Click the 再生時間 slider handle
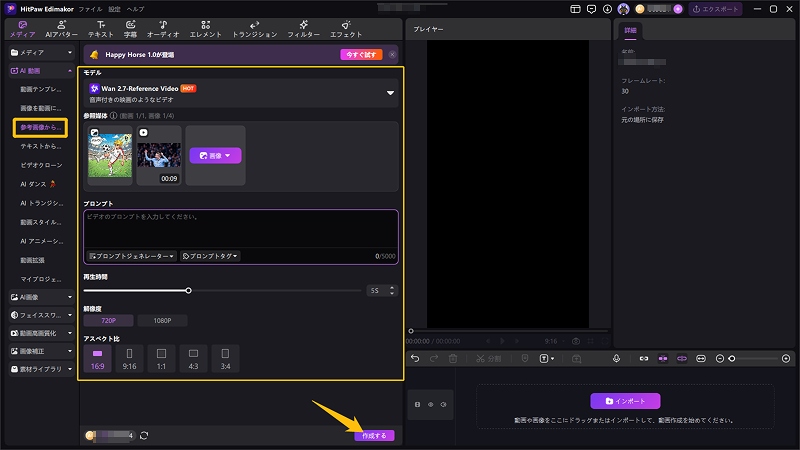This screenshot has width=800, height=450. tap(188, 290)
